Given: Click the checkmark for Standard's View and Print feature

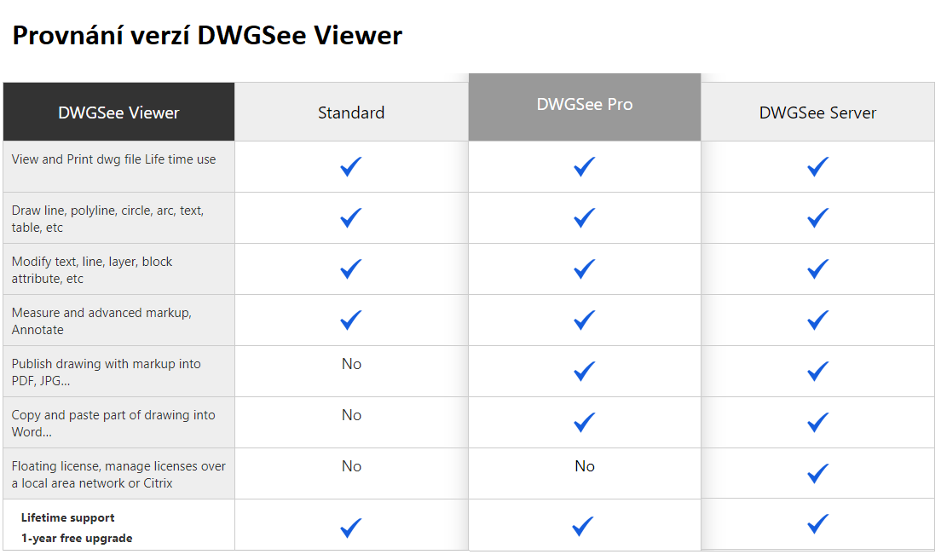Looking at the screenshot, I should [x=350, y=166].
